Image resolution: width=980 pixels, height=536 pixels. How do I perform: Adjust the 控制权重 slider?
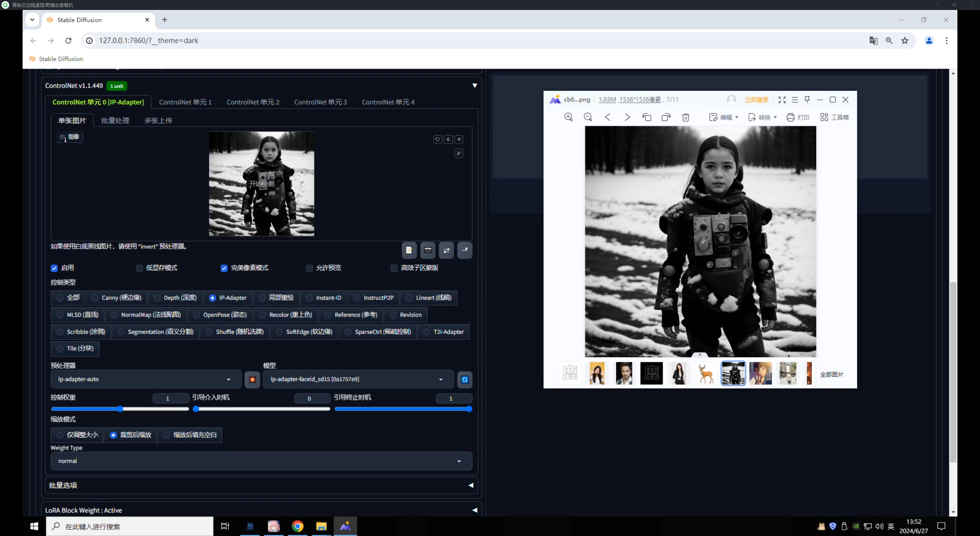click(x=120, y=409)
